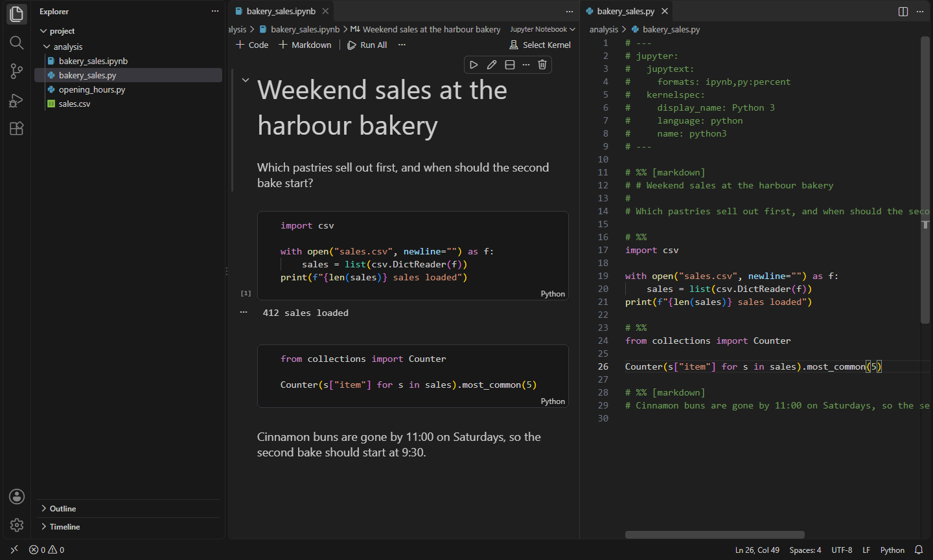The image size is (933, 560).
Task: Open more cell actions in cell toolbar
Action: [526, 65]
